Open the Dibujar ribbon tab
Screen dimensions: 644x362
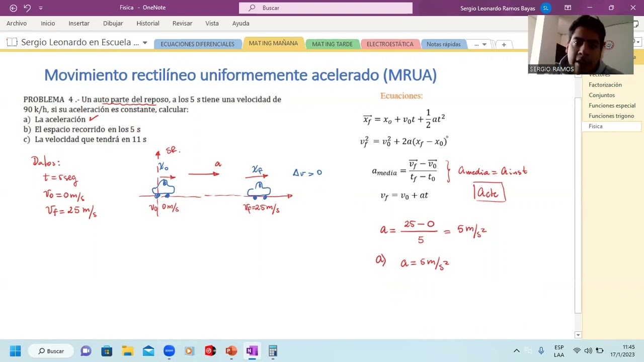pos(113,23)
